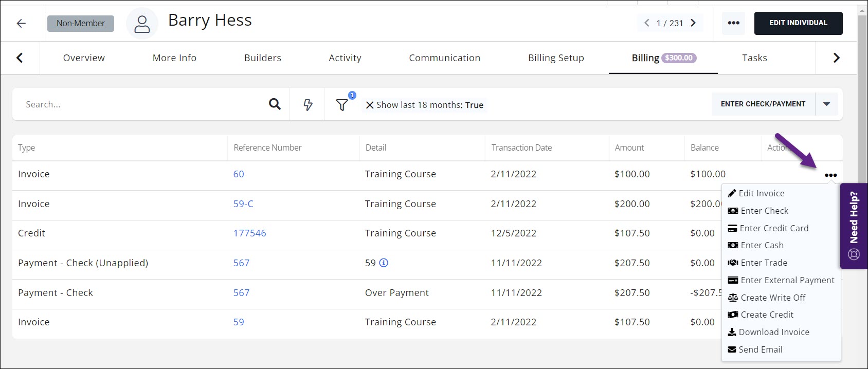Screen dimensions: 868x369
Task: Go to previous individual record arrow
Action: click(x=647, y=23)
